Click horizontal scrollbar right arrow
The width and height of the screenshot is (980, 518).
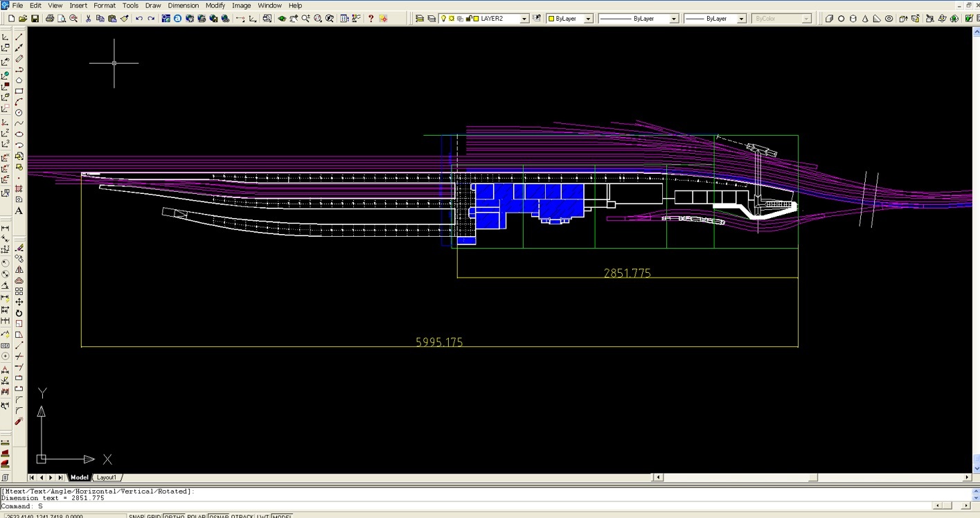pos(968,477)
